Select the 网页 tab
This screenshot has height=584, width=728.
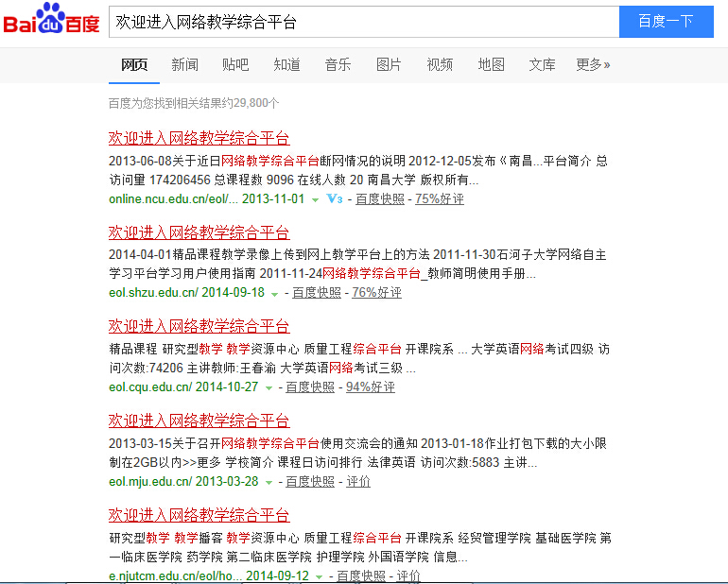tap(134, 64)
